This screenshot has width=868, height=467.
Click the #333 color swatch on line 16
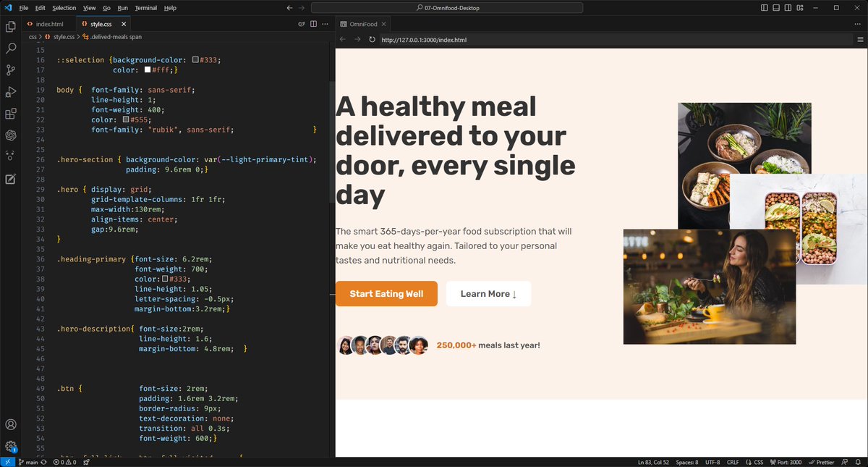tap(195, 60)
